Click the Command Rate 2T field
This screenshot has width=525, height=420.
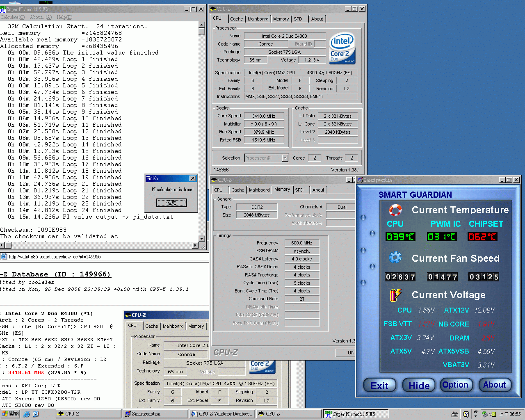click(x=302, y=299)
